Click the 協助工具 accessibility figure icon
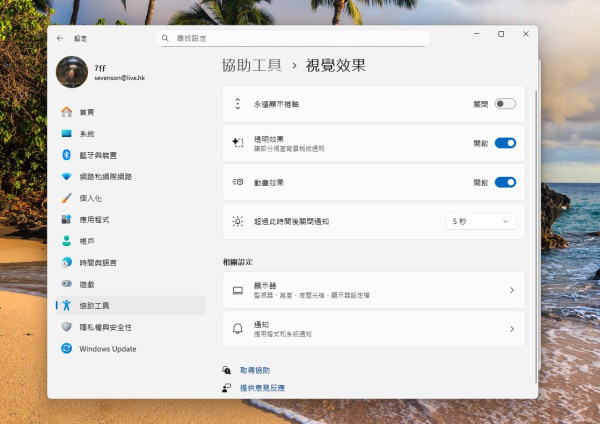Image resolution: width=600 pixels, height=424 pixels. tap(67, 305)
